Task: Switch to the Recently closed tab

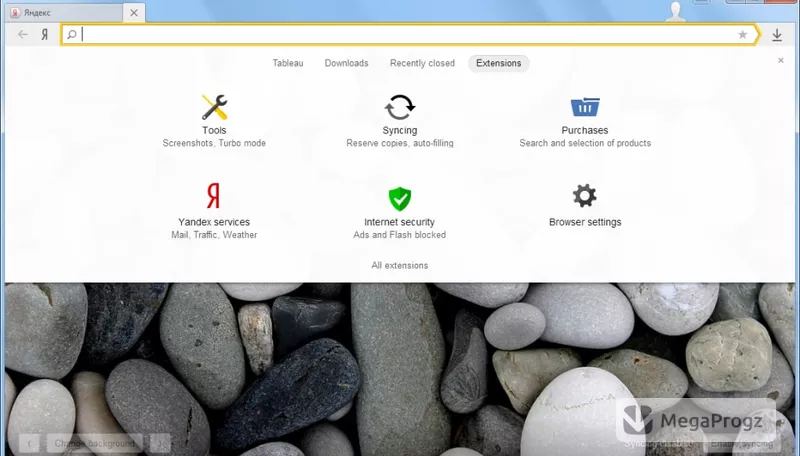Action: [422, 63]
